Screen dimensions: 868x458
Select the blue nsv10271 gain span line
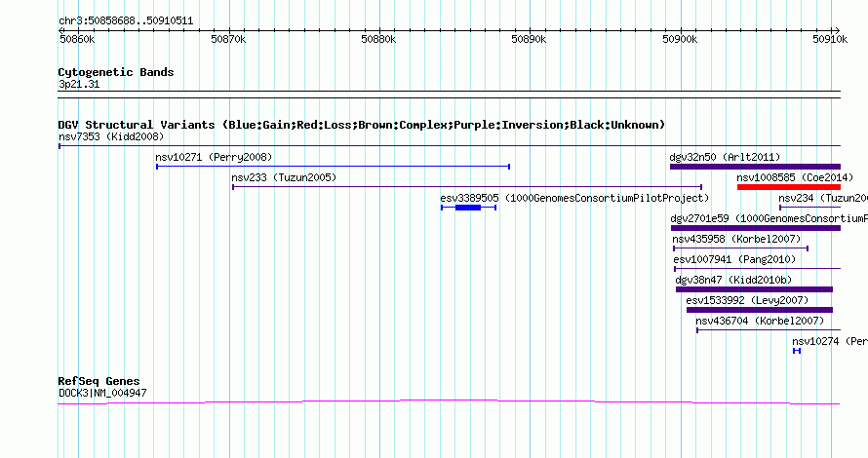pos(333,167)
